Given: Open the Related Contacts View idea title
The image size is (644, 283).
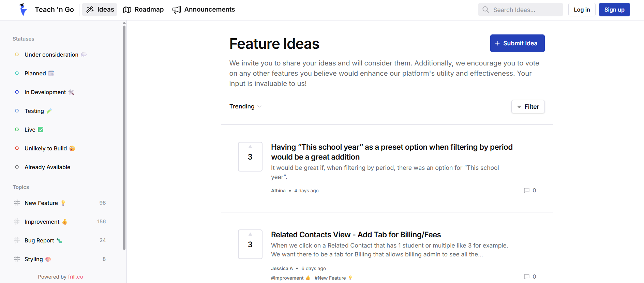Looking at the screenshot, I should point(356,235).
